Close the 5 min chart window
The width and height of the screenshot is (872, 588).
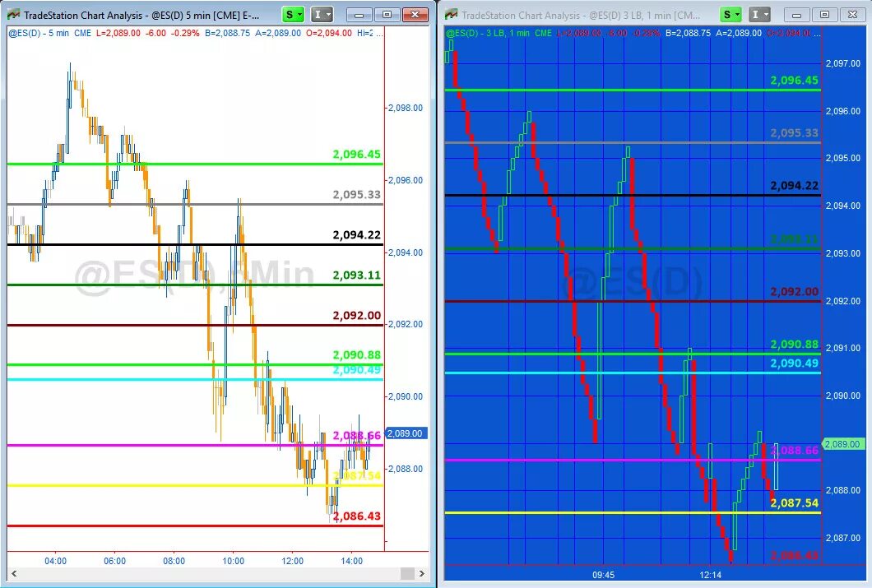click(415, 15)
